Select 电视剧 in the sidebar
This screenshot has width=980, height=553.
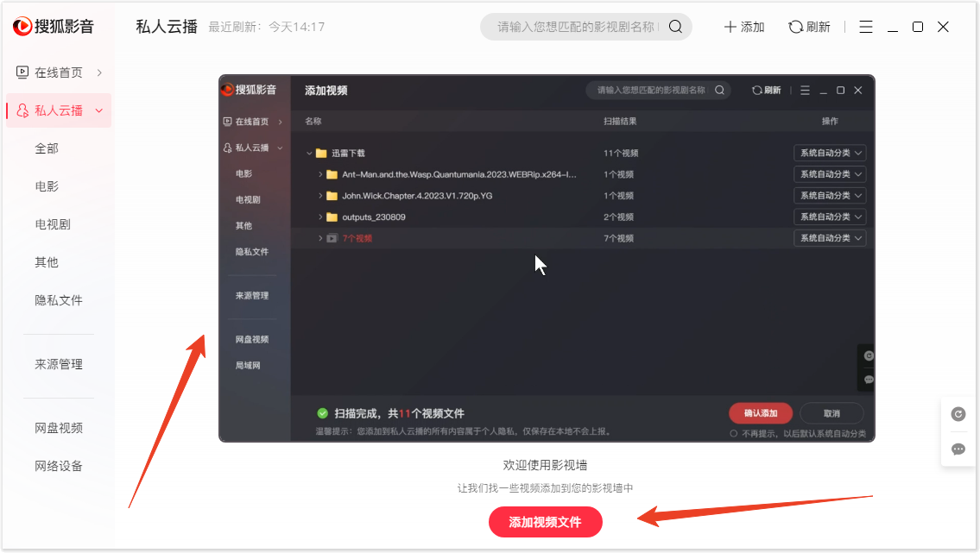point(53,224)
